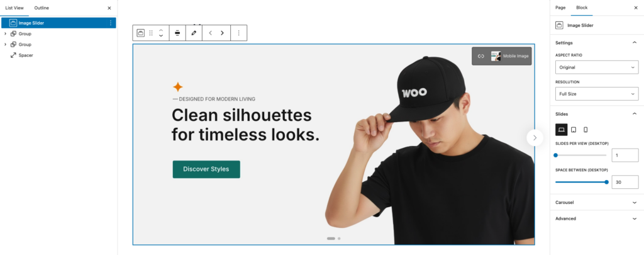Screen dimensions: 644x255
Task: Click the Image Slider block icon in toolbar
Action: (140, 33)
